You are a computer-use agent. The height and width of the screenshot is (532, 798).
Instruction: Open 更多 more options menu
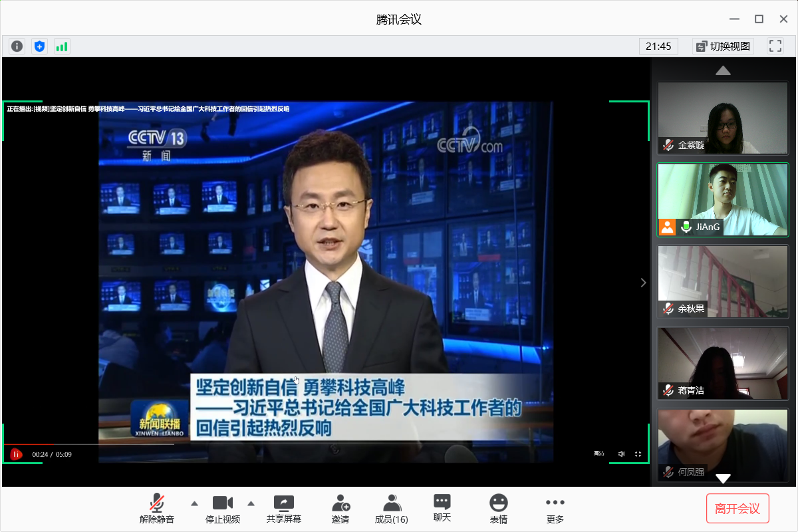pyautogui.click(x=555, y=509)
